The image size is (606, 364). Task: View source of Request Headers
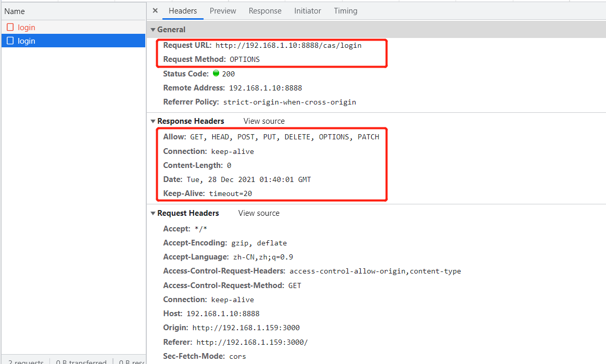pos(259,213)
